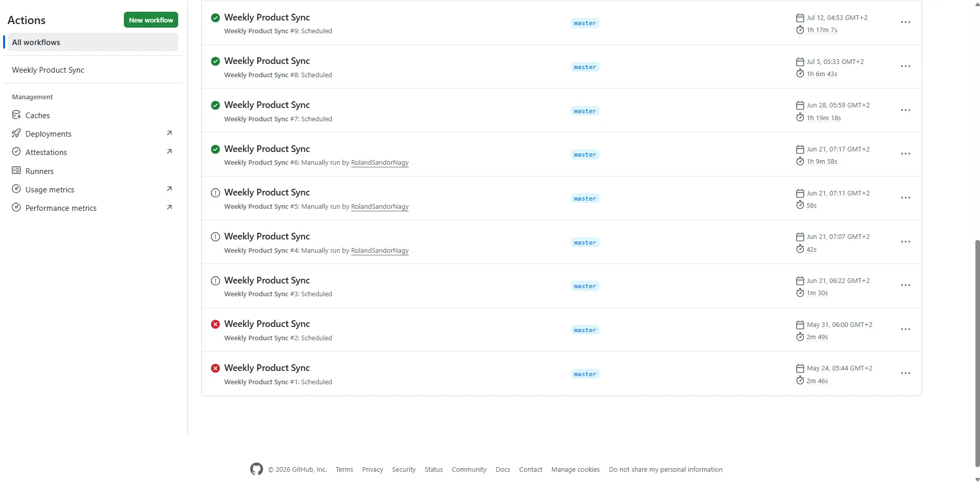
Task: Open the more options menu for run #1
Action: tap(905, 374)
